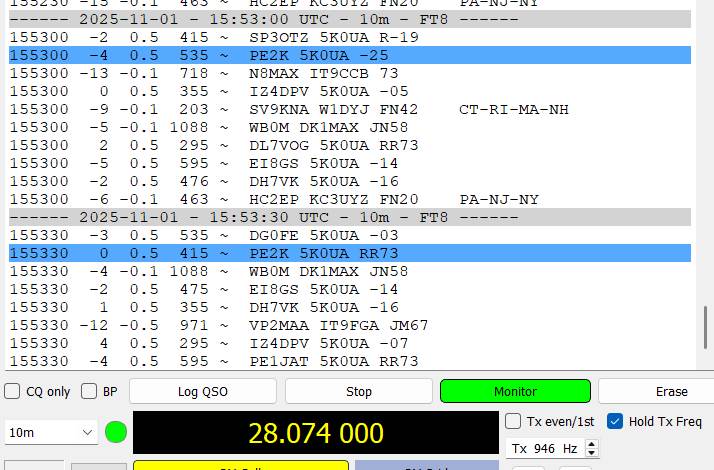Screen dimensions: 714x470
Task: Enable the CQ only checkbox
Action: [13, 392]
